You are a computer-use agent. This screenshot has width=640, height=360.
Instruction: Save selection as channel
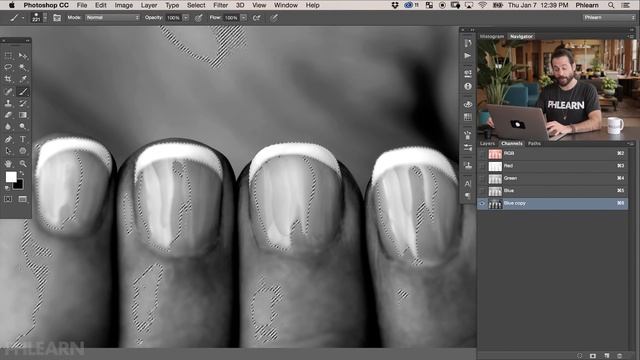[x=593, y=356]
